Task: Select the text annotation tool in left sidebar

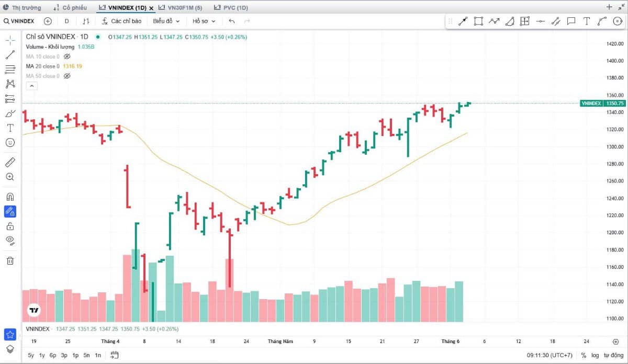Action: pyautogui.click(x=10, y=128)
